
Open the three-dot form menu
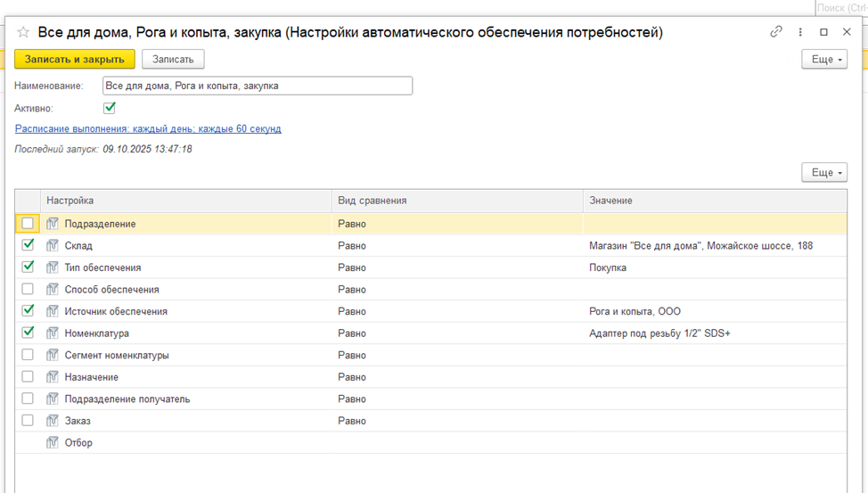click(x=800, y=32)
